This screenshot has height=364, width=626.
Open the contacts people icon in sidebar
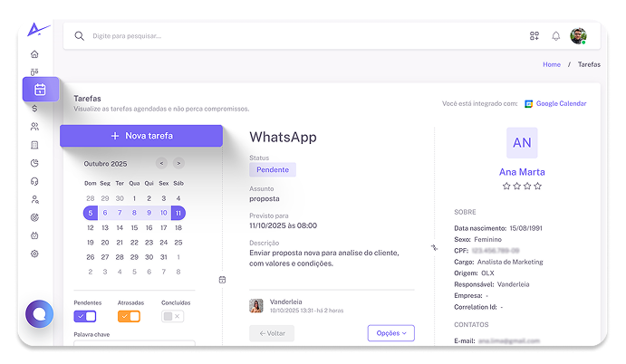click(34, 127)
